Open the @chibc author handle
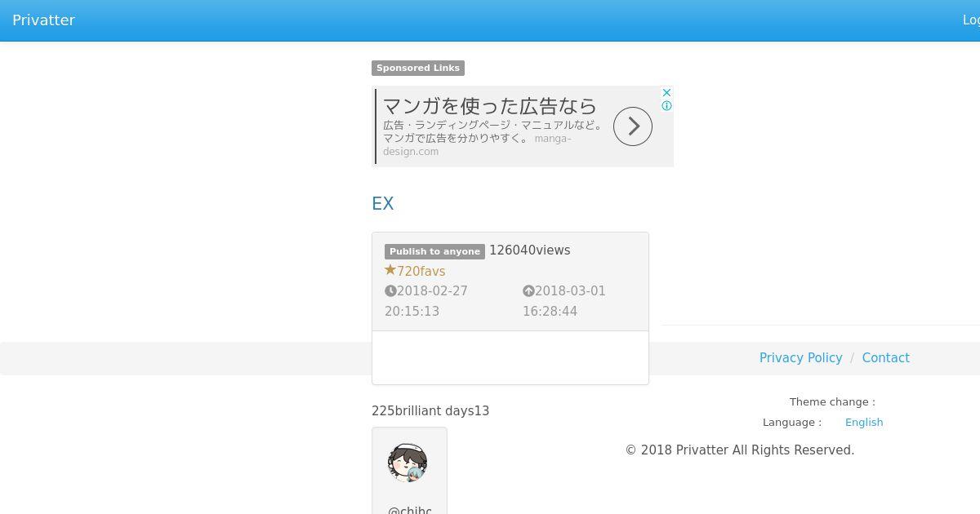 410,510
